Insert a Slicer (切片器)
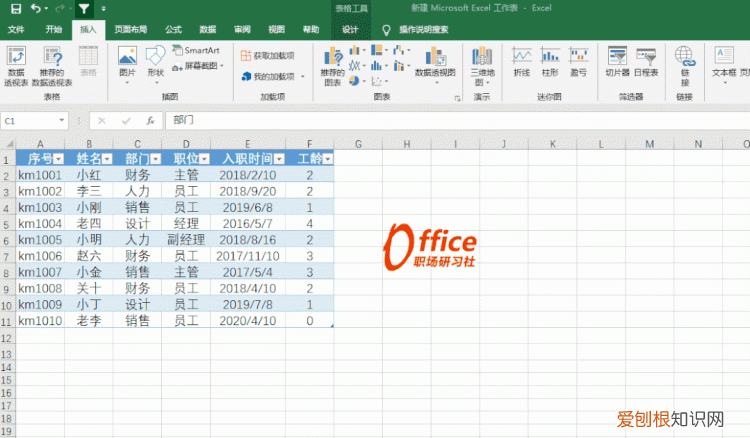This screenshot has width=750, height=438. click(x=618, y=62)
